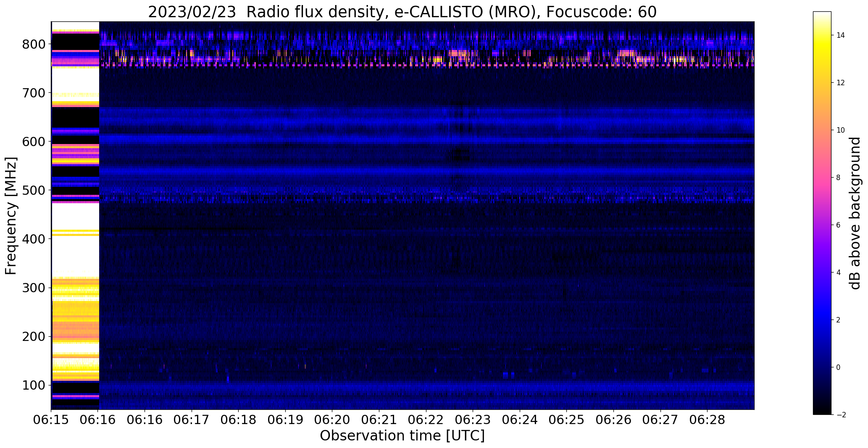Click the 06:27 time tick label

click(660, 420)
